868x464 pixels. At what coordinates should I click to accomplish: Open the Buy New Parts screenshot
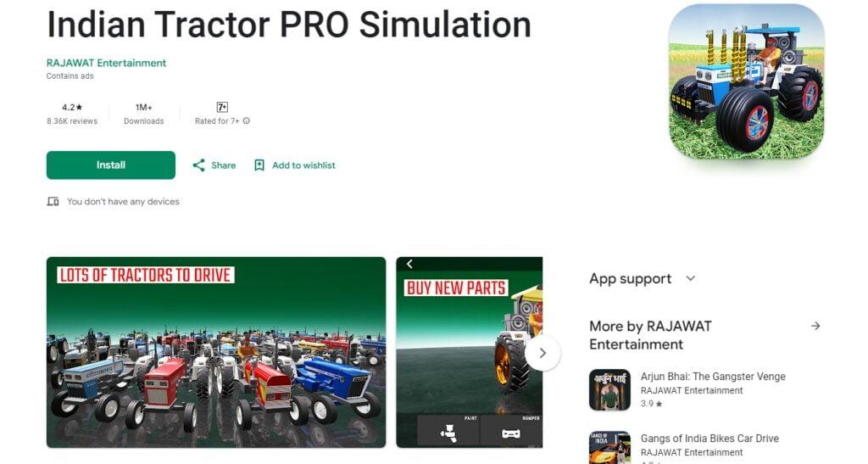pyautogui.click(x=470, y=352)
